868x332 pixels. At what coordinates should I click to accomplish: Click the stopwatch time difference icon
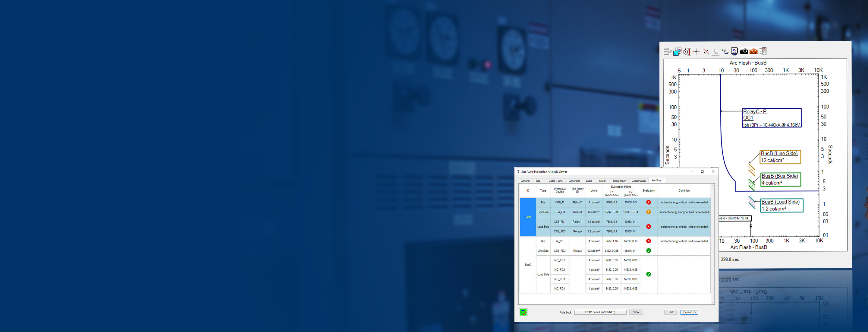coord(687,52)
